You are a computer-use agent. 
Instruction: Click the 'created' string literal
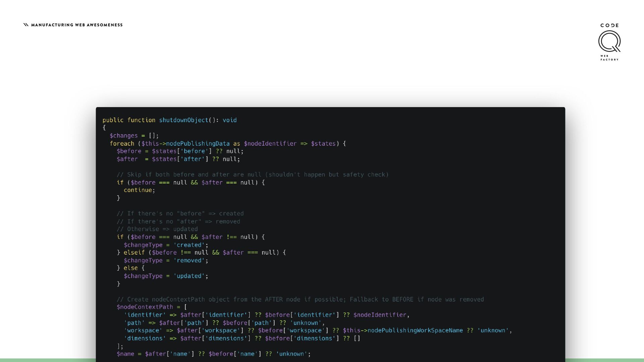(x=189, y=245)
